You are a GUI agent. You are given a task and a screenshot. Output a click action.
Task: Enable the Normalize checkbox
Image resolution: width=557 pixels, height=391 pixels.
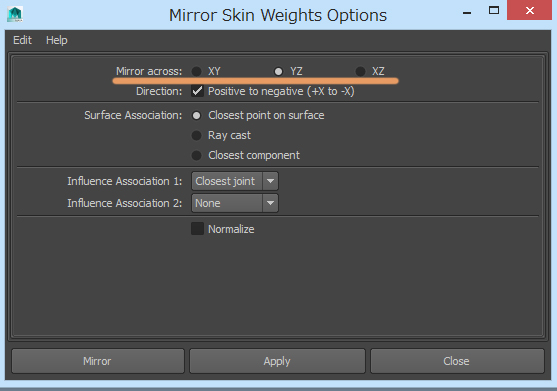click(x=197, y=229)
